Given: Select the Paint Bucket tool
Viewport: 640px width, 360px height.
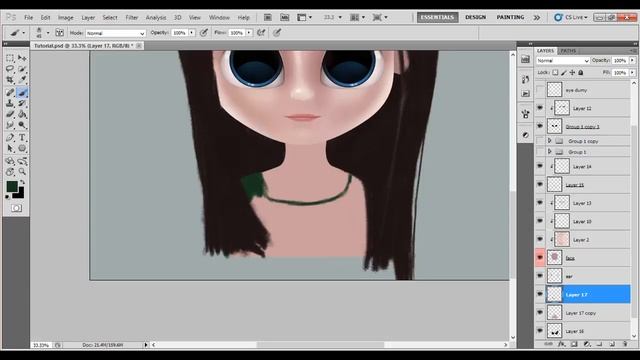Looking at the screenshot, I should tap(22, 114).
